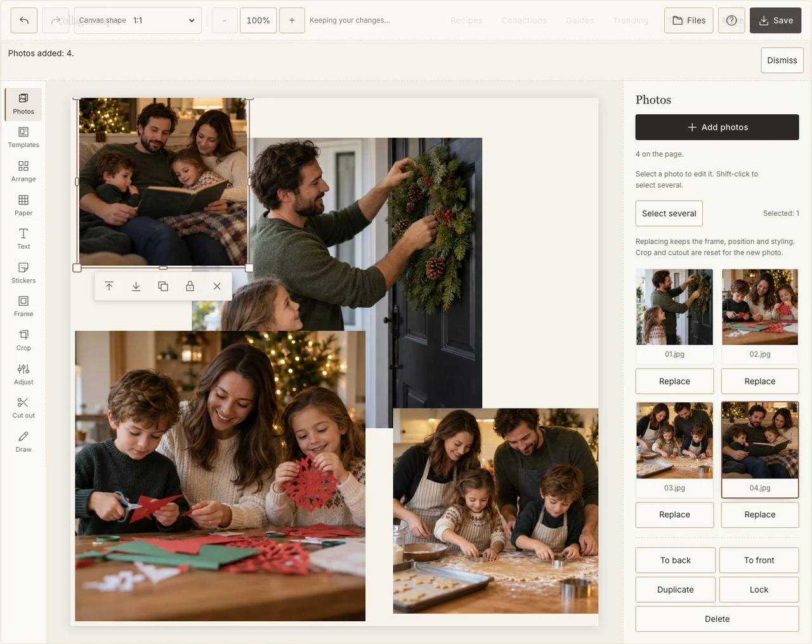Open the Files button
Image resolution: width=812 pixels, height=644 pixels.
[689, 20]
